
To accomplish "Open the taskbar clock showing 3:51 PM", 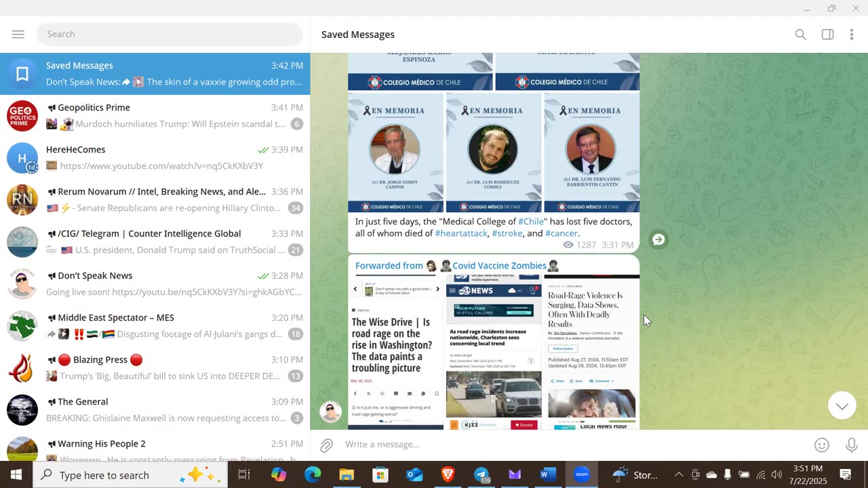I will tap(807, 474).
